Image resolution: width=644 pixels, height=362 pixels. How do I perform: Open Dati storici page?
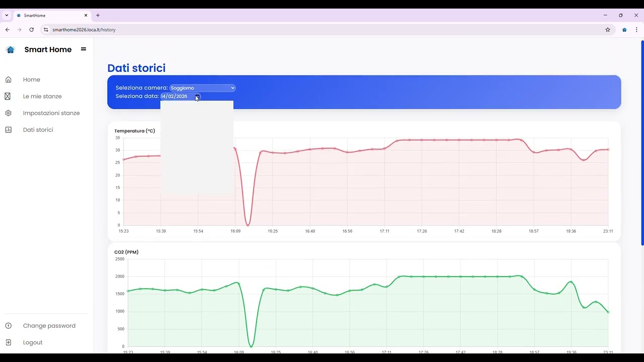[38, 130]
